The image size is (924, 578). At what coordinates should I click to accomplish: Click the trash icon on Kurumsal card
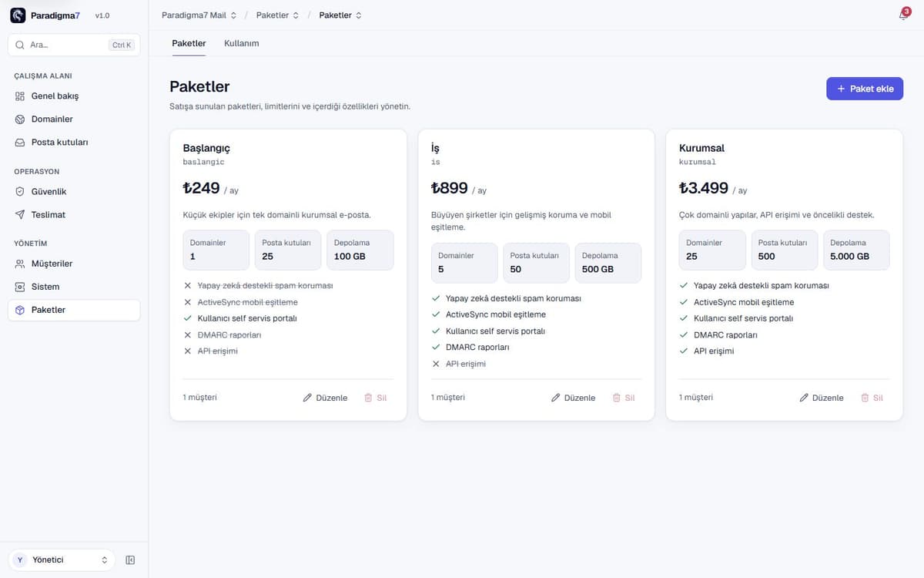point(865,398)
